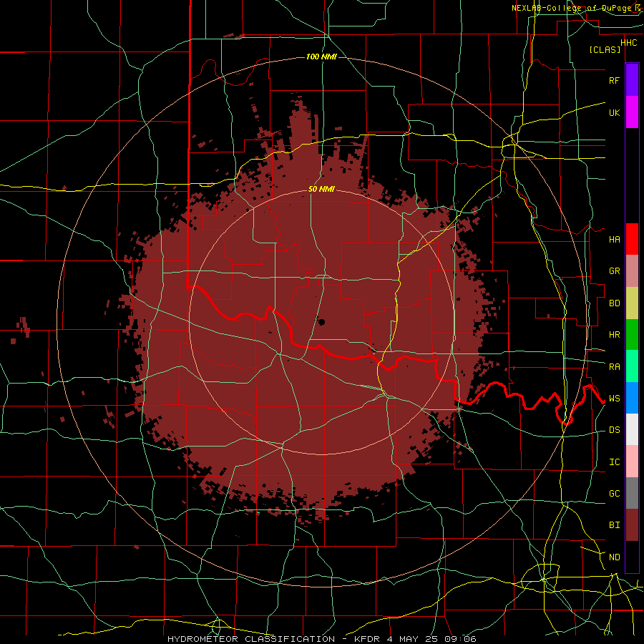The width and height of the screenshot is (644, 644).
Task: Click the 100 NMI range ring label
Action: point(321,57)
